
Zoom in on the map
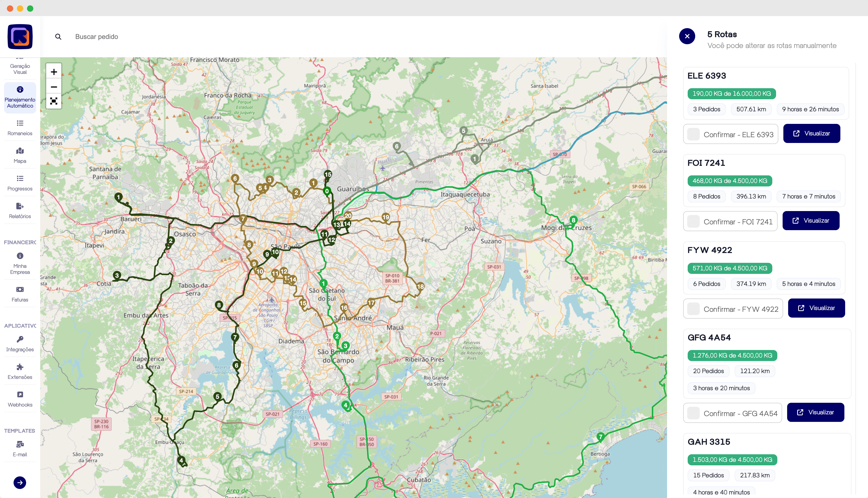coord(54,72)
